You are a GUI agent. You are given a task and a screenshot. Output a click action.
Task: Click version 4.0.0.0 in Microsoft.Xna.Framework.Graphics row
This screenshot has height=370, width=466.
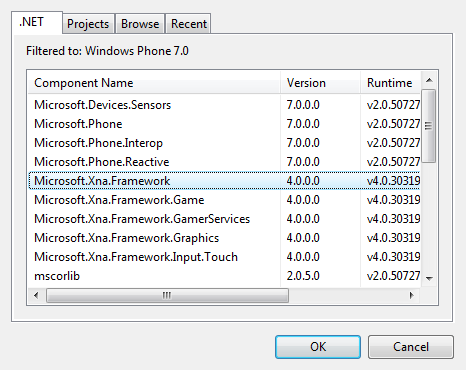(x=303, y=238)
